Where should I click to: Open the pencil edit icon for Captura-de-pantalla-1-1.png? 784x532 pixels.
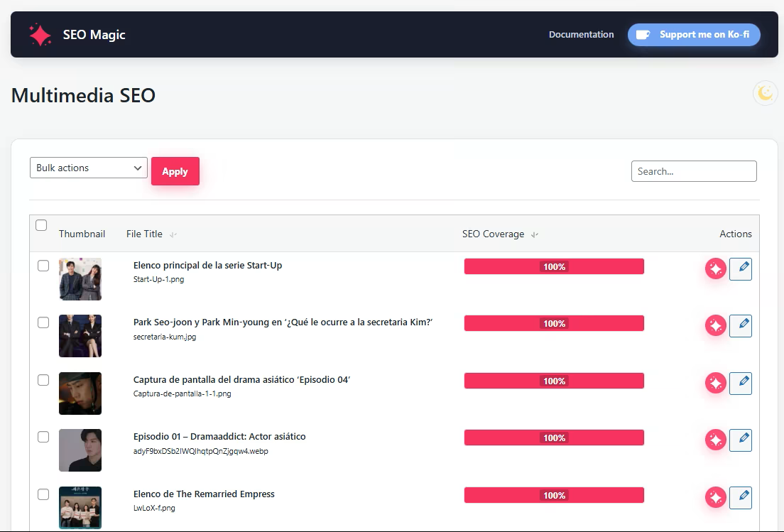(741, 383)
